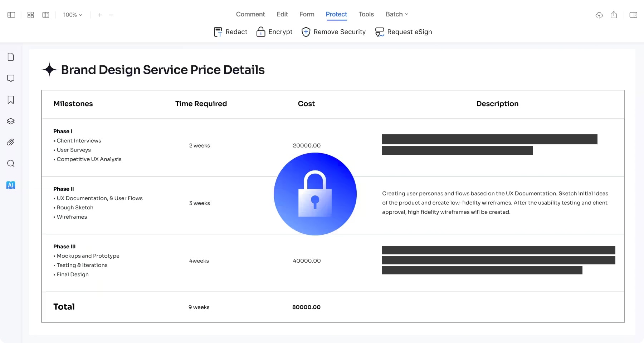Expand the Batch dropdown menu
Screen dimensions: 644x343
point(397,14)
